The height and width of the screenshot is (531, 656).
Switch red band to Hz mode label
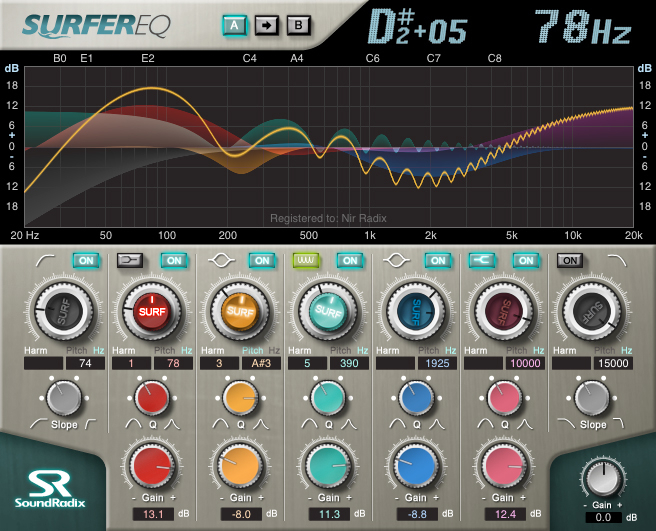(x=187, y=350)
